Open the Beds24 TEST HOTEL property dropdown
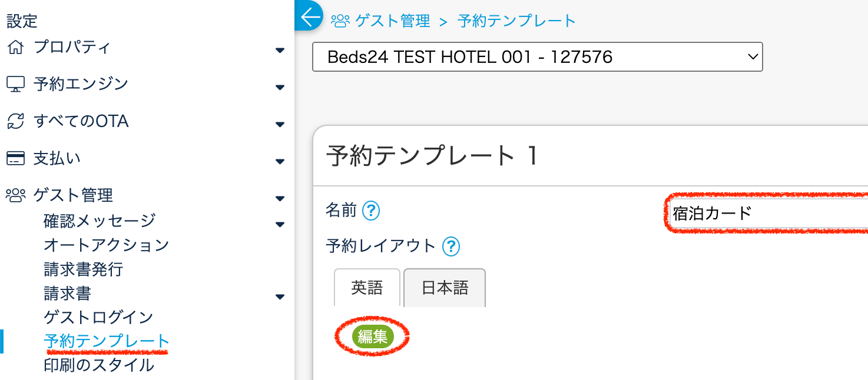Image resolution: width=868 pixels, height=380 pixels. pos(537,57)
